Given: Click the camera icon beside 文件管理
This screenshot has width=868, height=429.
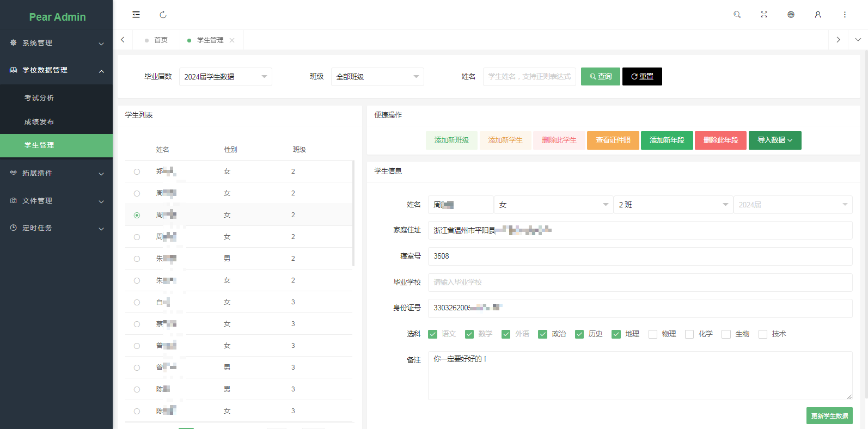Looking at the screenshot, I should pos(14,200).
